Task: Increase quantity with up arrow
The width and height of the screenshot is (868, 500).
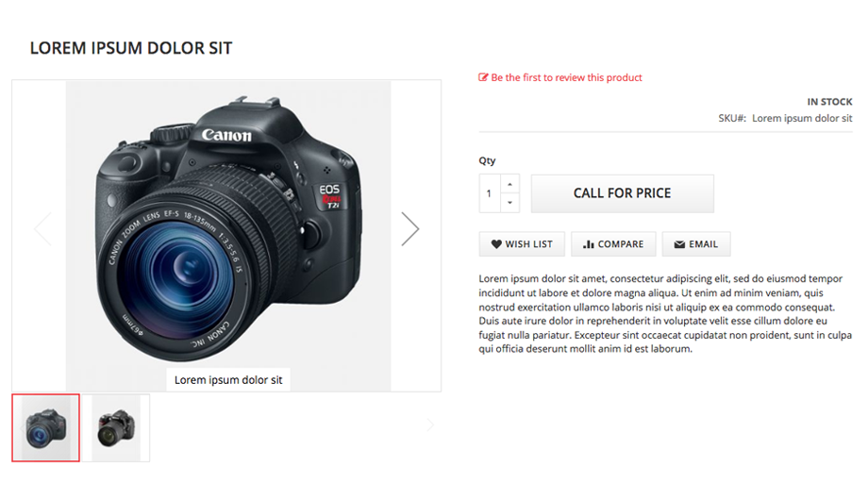Action: [509, 184]
